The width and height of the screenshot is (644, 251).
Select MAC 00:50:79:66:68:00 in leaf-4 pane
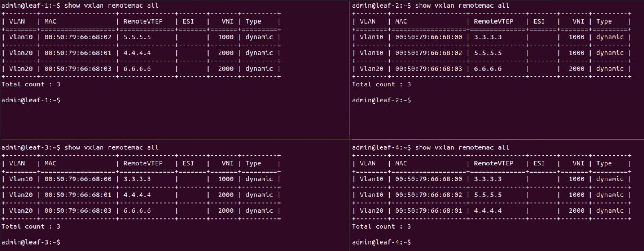click(x=429, y=179)
